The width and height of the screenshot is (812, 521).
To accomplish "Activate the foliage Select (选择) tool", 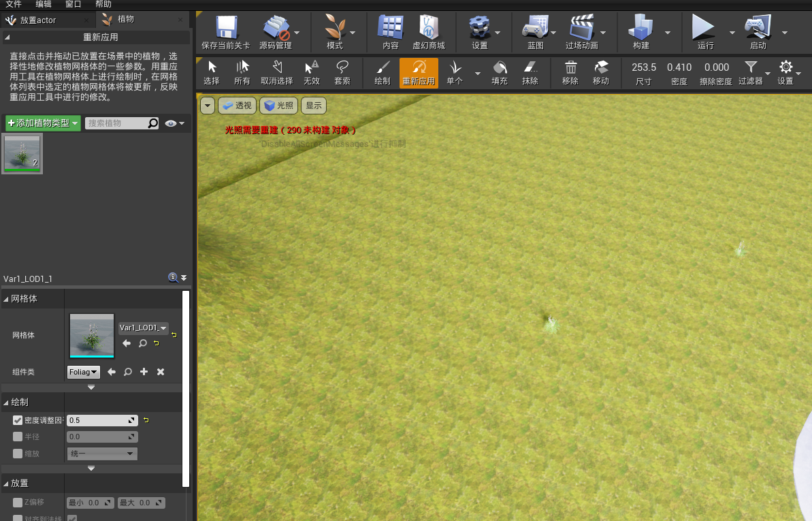I will [x=211, y=73].
